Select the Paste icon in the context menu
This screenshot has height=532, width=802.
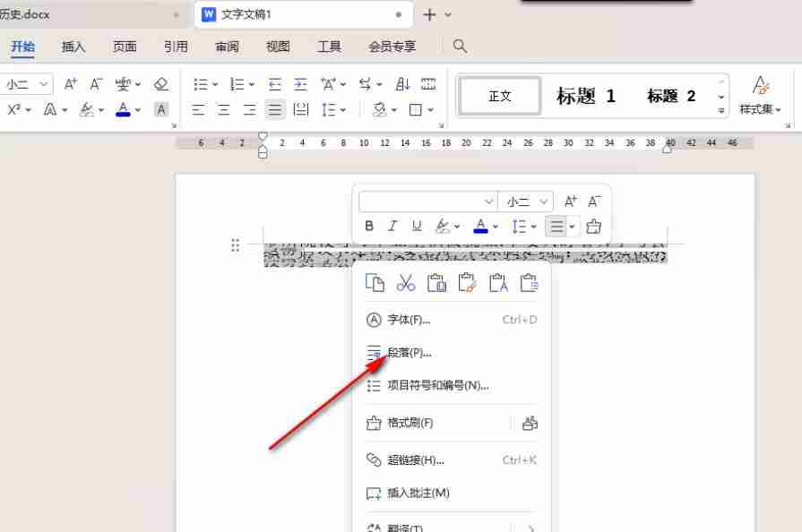point(436,282)
